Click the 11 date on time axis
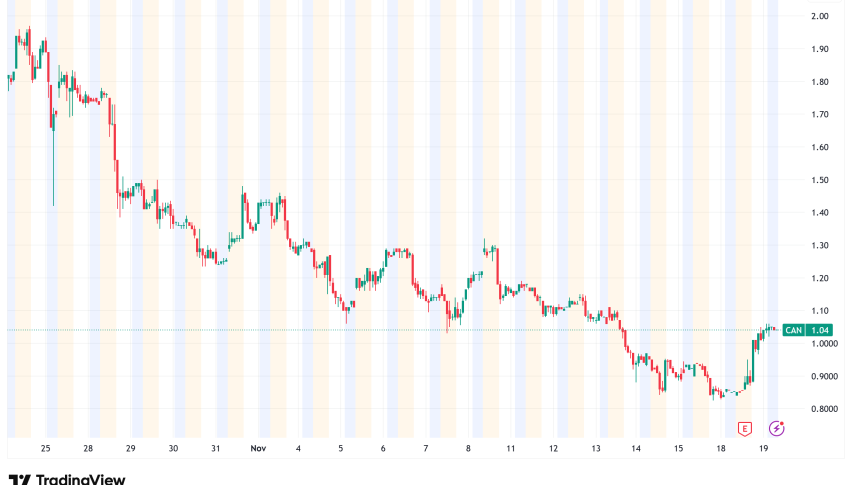This screenshot has height=485, width=852. click(510, 449)
